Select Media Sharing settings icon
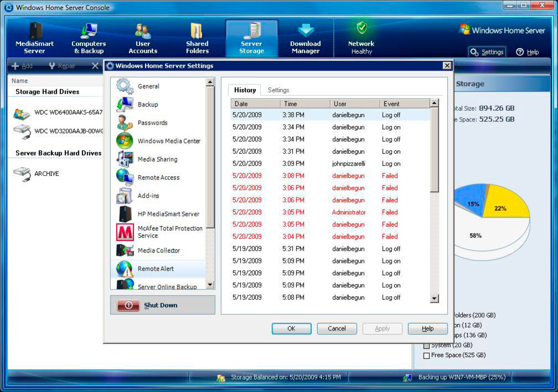558x392 pixels. coord(125,159)
